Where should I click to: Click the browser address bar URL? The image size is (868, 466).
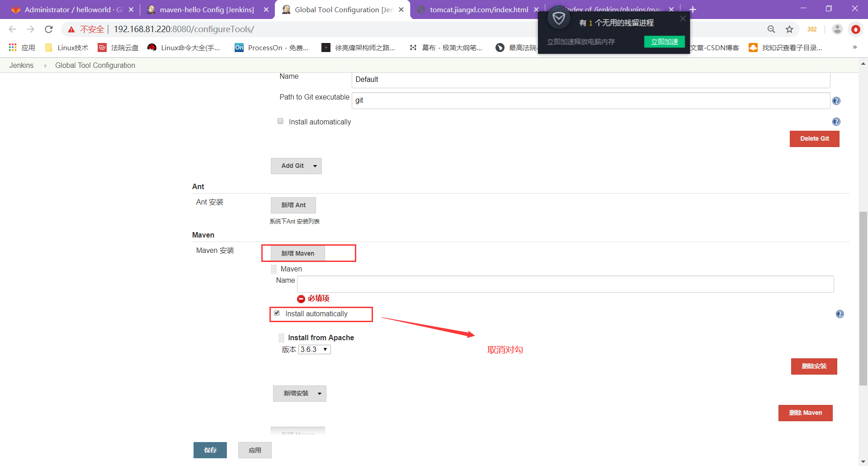click(184, 29)
